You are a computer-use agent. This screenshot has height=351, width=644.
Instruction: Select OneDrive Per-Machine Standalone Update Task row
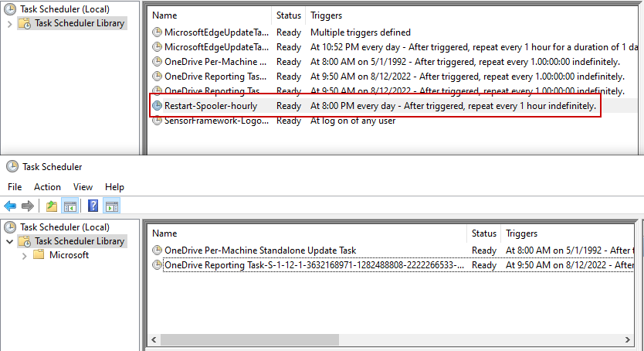[x=260, y=250]
